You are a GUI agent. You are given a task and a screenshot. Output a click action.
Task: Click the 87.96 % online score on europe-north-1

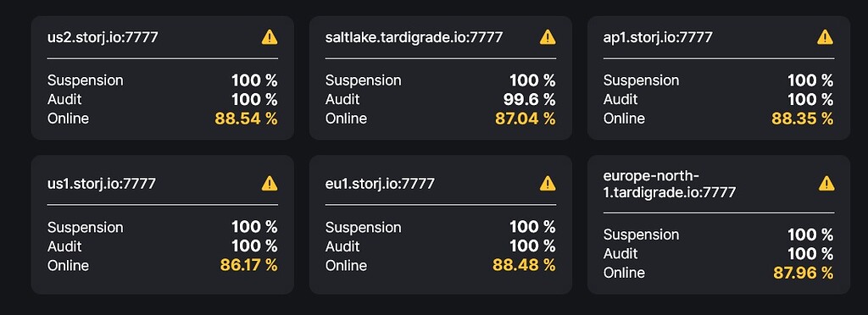(x=803, y=273)
